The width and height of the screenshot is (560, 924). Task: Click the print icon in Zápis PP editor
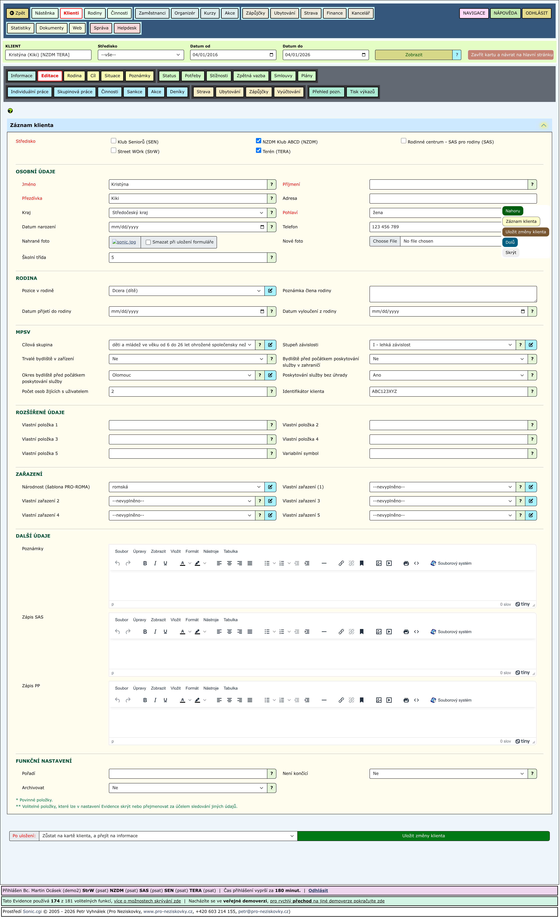tap(406, 700)
